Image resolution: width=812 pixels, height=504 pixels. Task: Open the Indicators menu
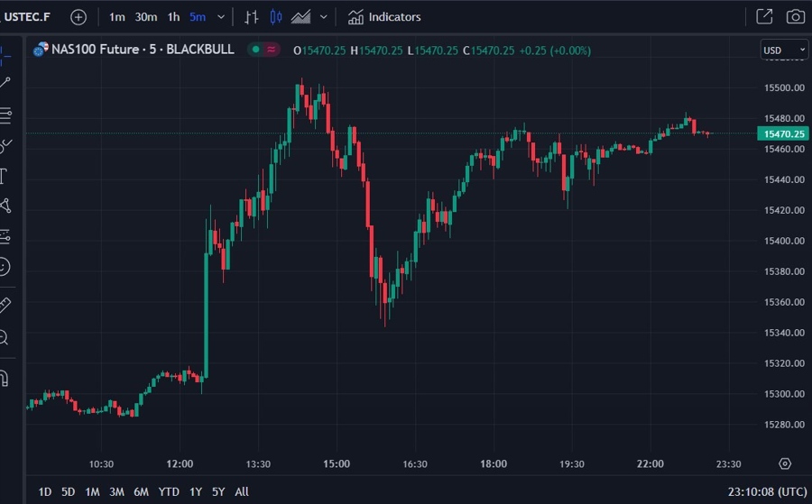pyautogui.click(x=384, y=17)
